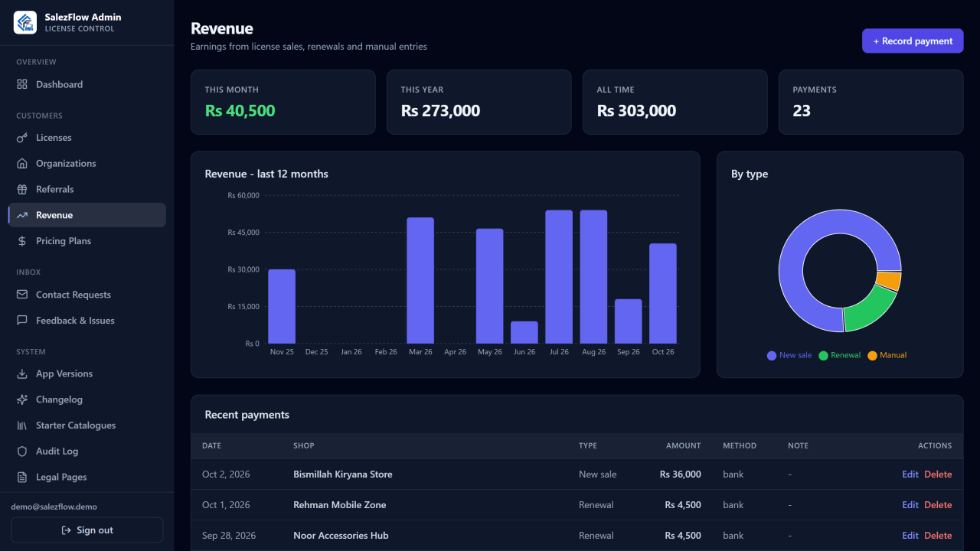The image size is (980, 551).
Task: Click the This Month Rs 40,500 value
Action: (x=240, y=111)
